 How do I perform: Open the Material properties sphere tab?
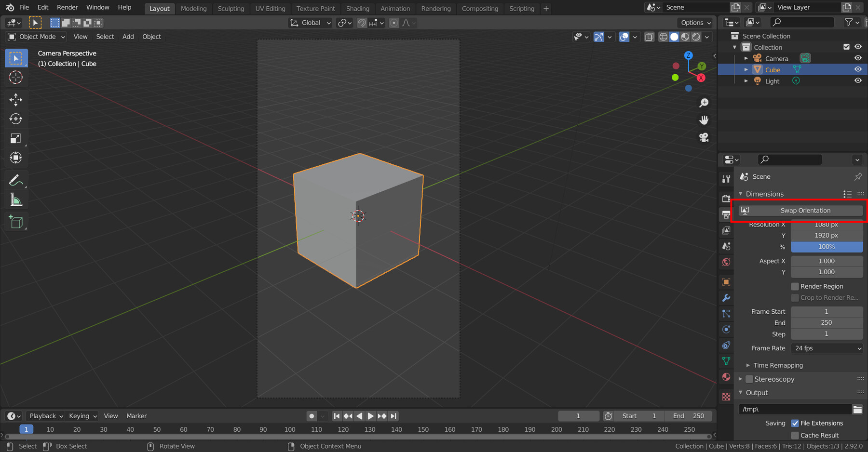tap(726, 377)
